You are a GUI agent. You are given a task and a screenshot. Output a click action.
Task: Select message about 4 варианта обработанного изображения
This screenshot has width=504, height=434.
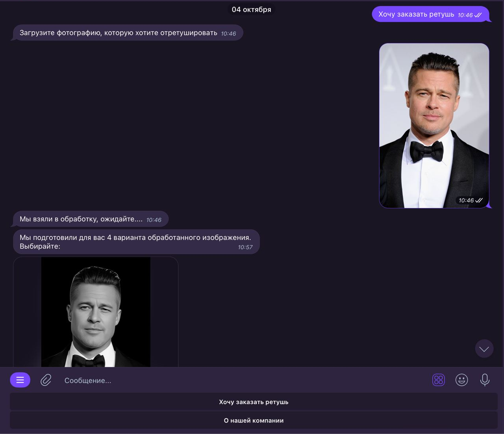[136, 242]
